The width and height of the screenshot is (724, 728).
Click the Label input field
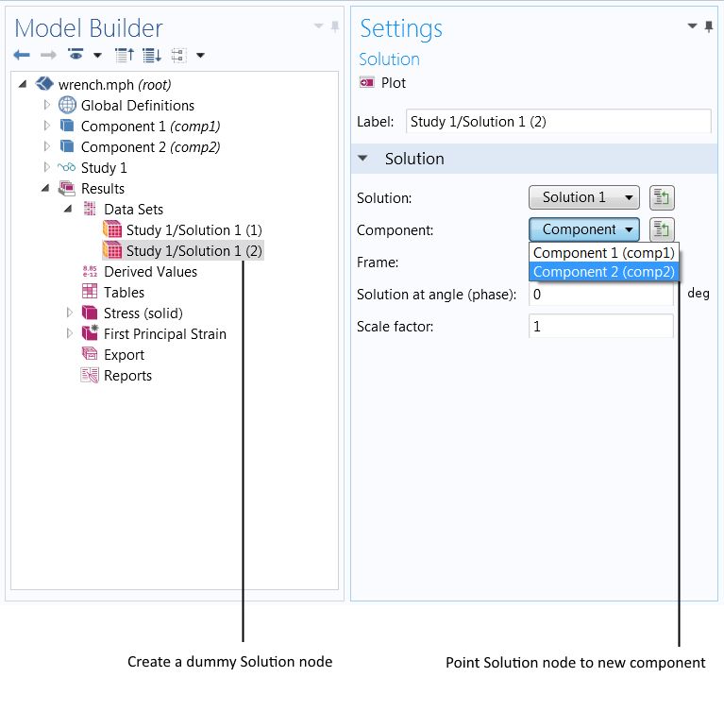click(558, 122)
